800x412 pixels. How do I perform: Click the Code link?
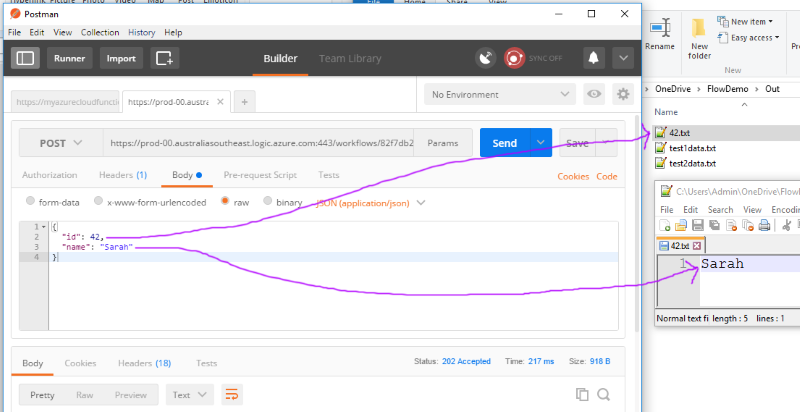pos(607,176)
